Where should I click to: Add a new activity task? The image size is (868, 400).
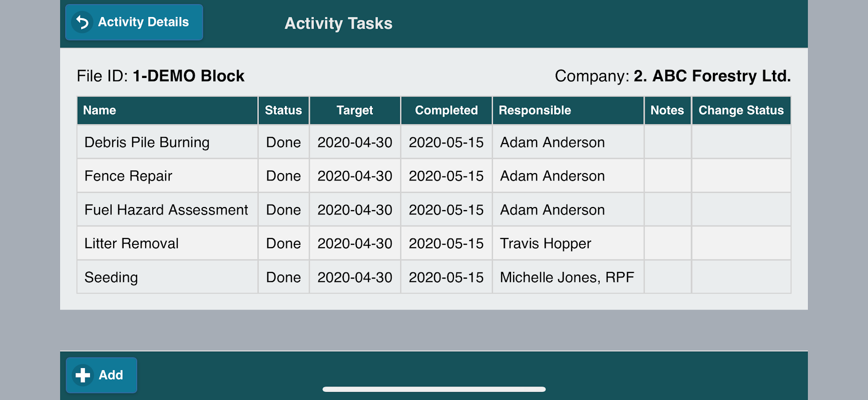[102, 375]
